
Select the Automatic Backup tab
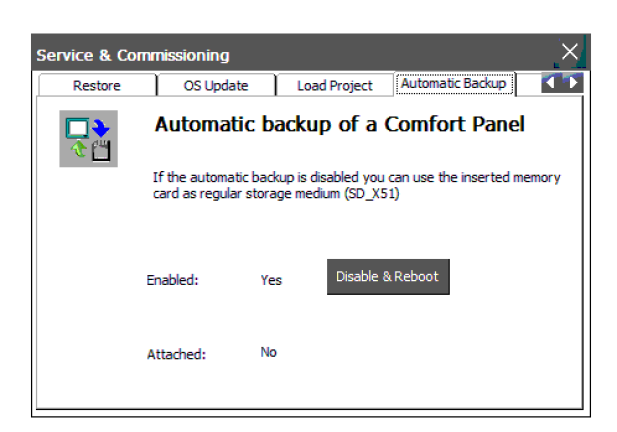pyautogui.click(x=454, y=84)
